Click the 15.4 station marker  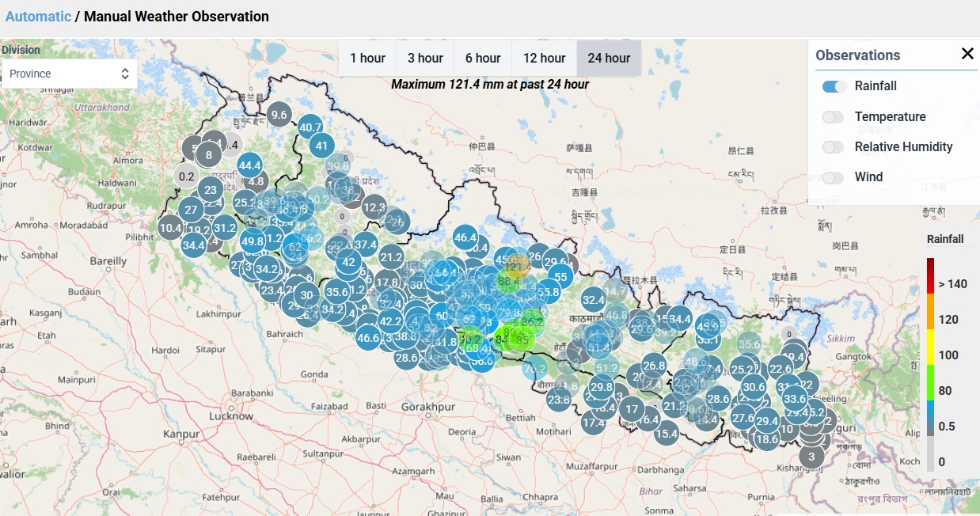pos(667,433)
